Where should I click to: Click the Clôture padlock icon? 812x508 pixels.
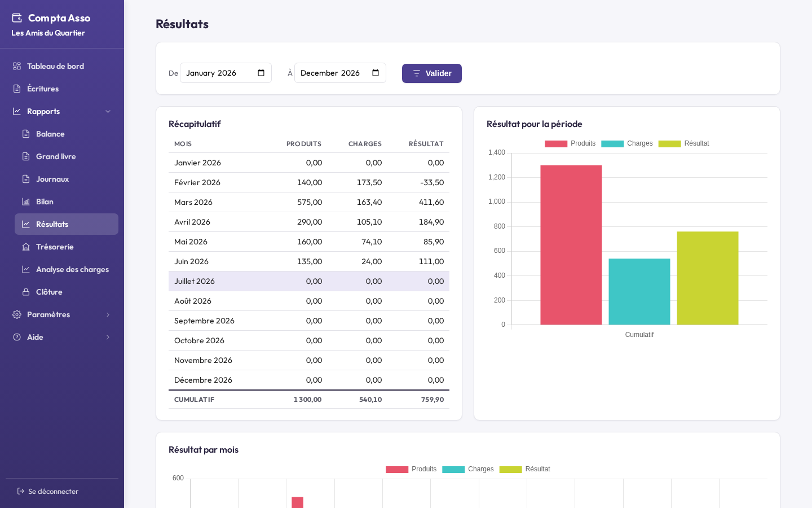pos(26,292)
